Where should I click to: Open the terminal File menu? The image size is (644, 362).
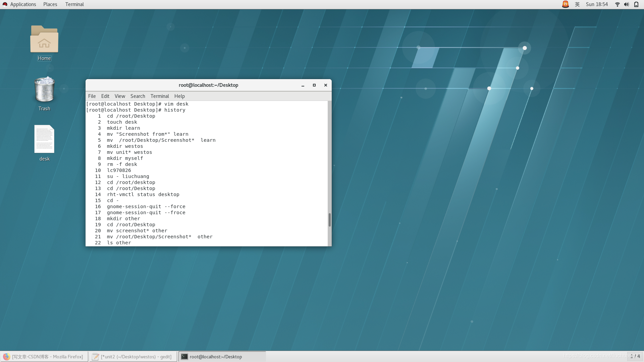pos(92,96)
